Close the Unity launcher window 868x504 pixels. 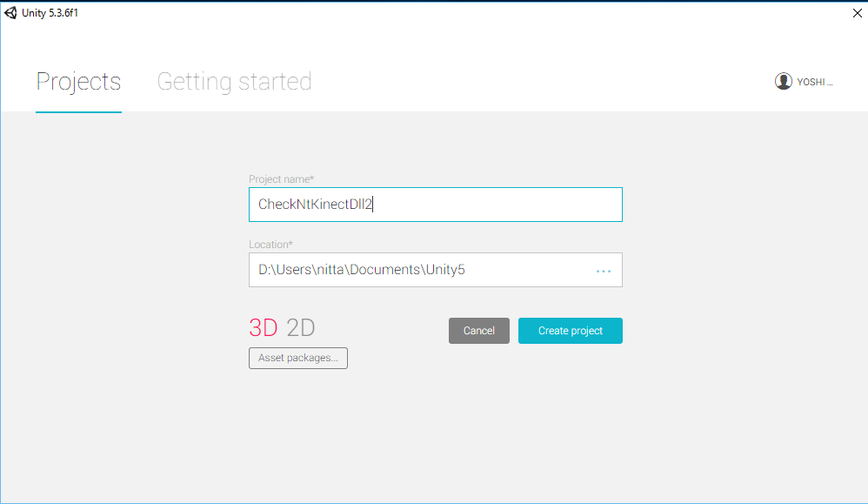pyautogui.click(x=858, y=12)
